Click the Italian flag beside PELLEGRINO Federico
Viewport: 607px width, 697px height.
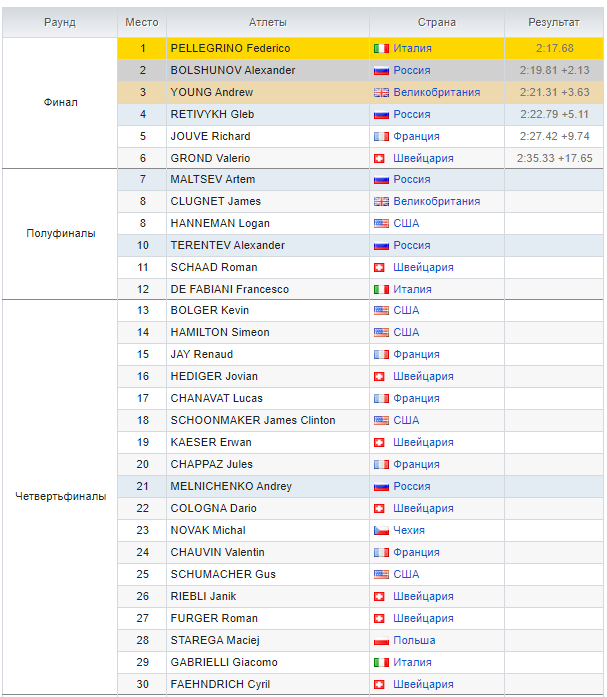coord(380,48)
